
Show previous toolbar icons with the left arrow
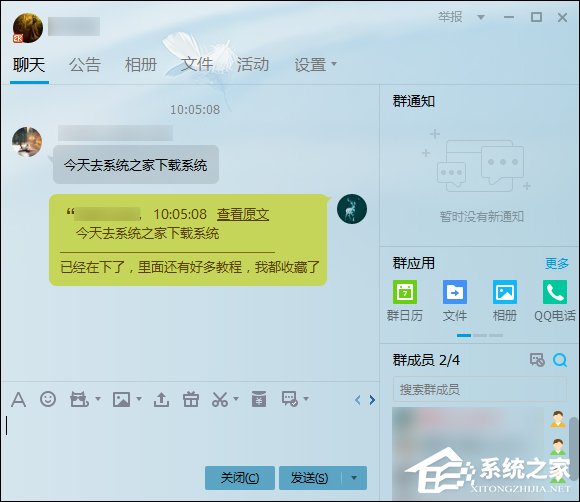click(357, 400)
